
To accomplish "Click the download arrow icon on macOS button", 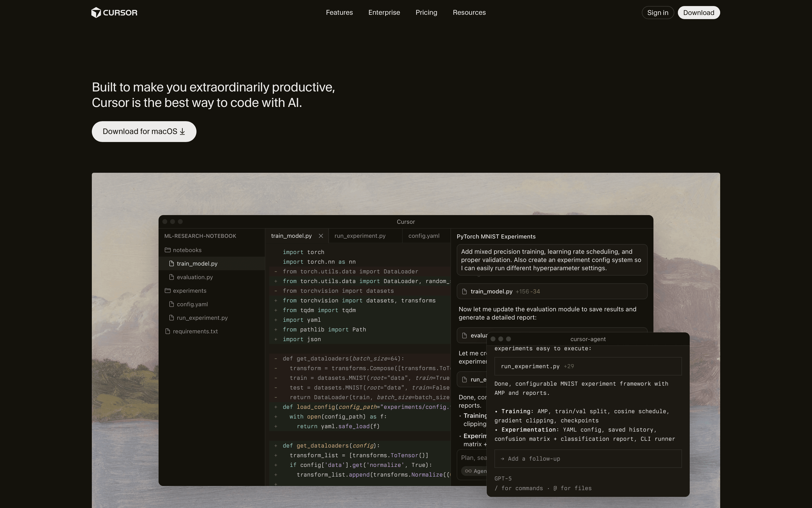I will 182,131.
